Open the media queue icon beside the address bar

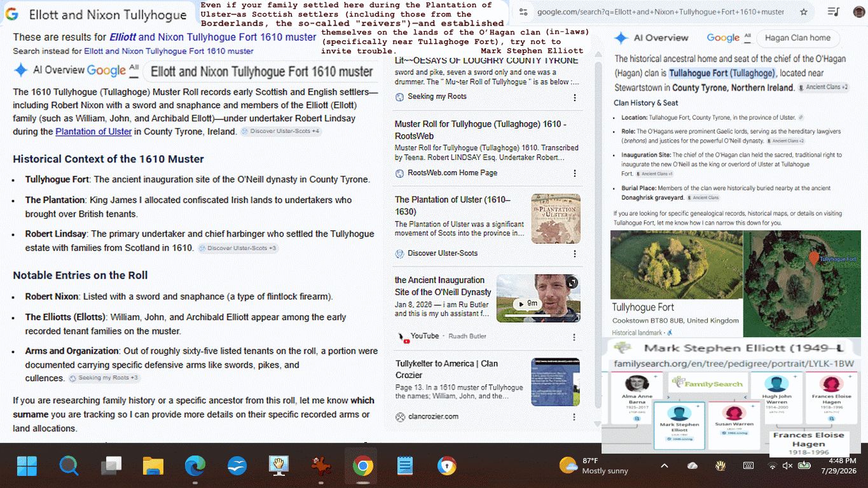[834, 12]
